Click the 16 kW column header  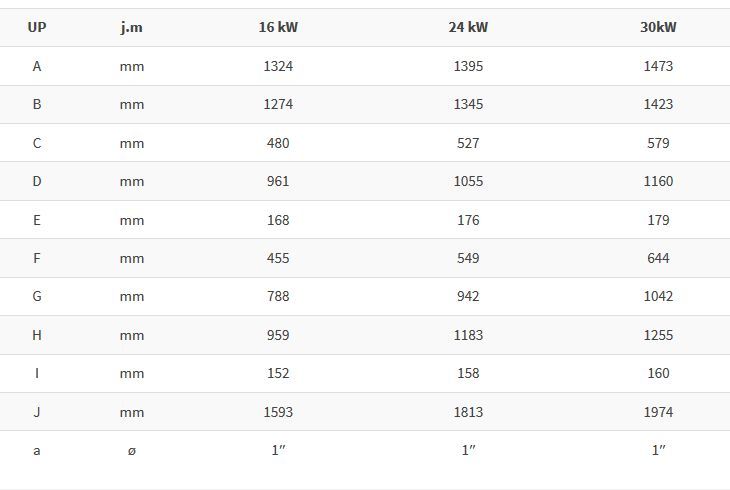pyautogui.click(x=278, y=27)
